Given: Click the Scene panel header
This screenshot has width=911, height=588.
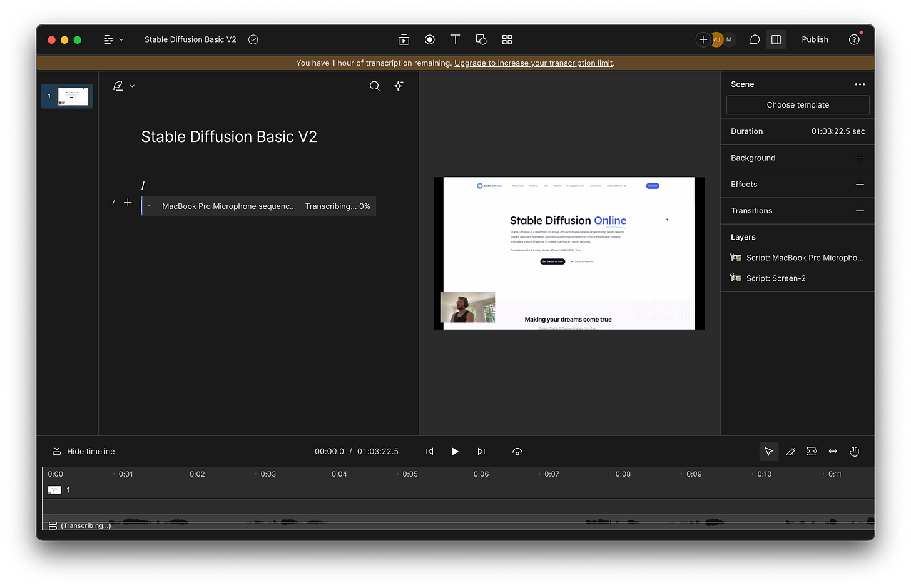Looking at the screenshot, I should pyautogui.click(x=742, y=84).
